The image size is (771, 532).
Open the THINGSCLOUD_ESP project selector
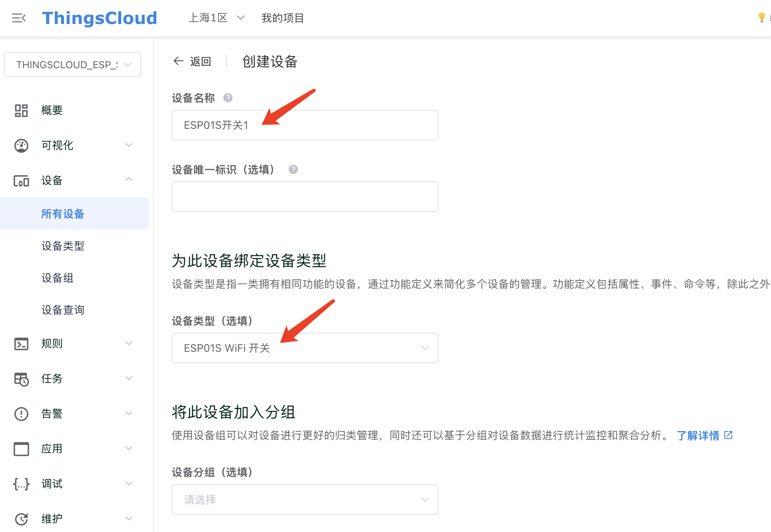tap(72, 64)
